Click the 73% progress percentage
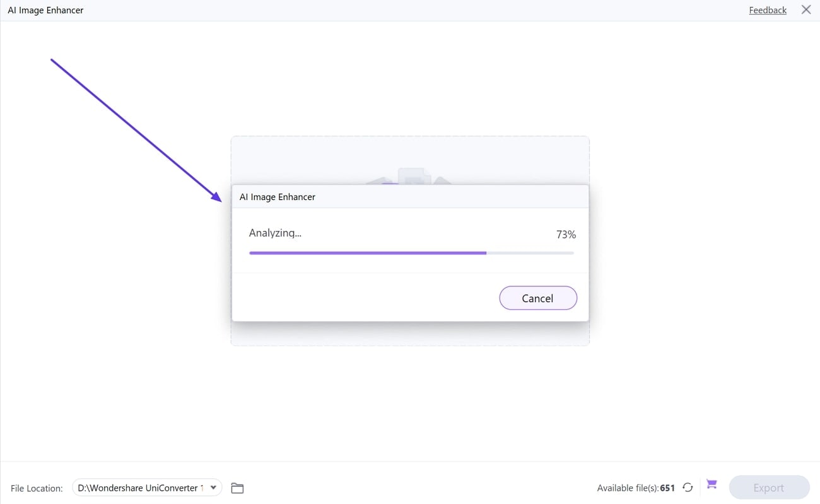820x504 pixels. click(x=566, y=235)
